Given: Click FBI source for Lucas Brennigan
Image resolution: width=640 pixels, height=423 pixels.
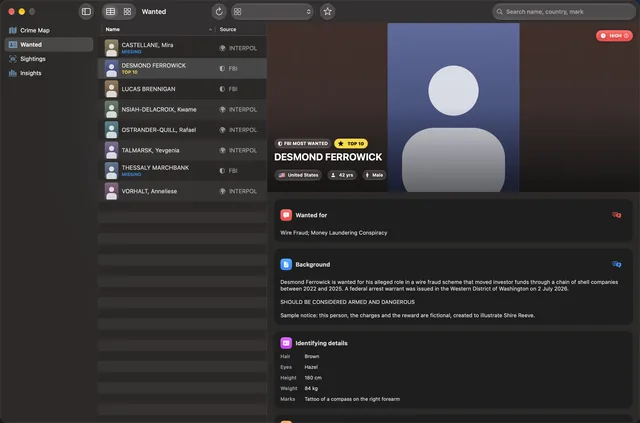Looking at the screenshot, I should pyautogui.click(x=229, y=89).
